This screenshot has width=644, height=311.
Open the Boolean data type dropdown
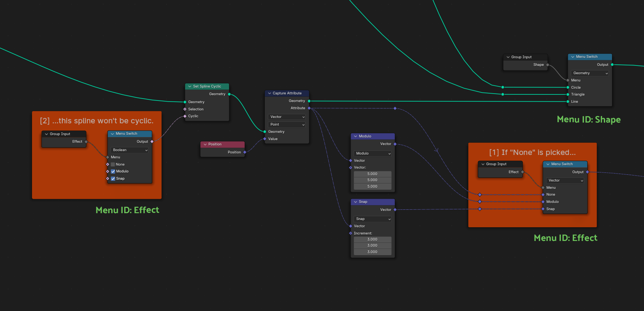pyautogui.click(x=130, y=150)
